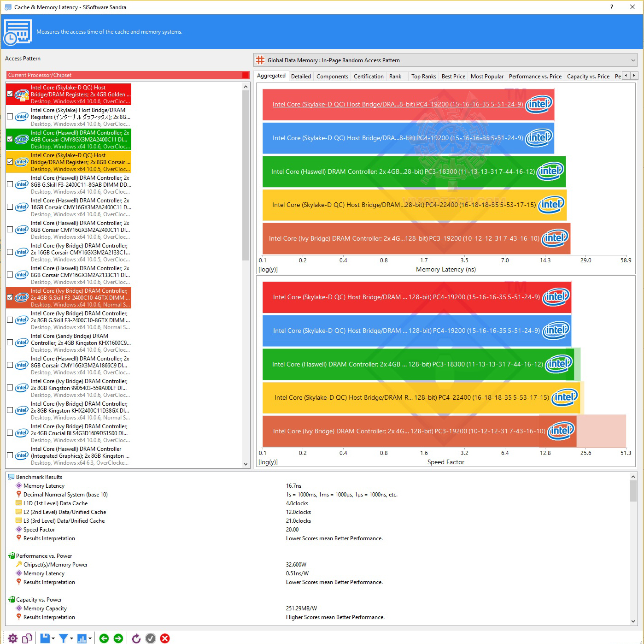Click the underlined Skylake-D red bar link in Memory Latency chart
Image resolution: width=644 pixels, height=644 pixels.
(x=398, y=104)
